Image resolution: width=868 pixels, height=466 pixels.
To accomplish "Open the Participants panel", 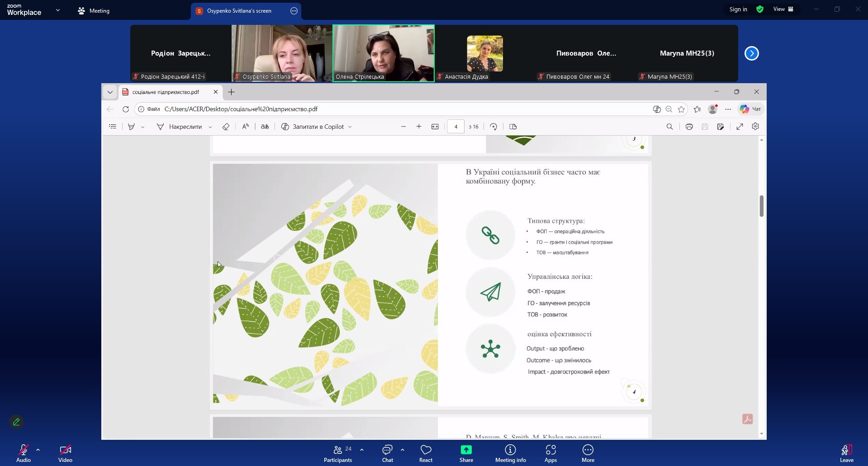I will (x=338, y=453).
